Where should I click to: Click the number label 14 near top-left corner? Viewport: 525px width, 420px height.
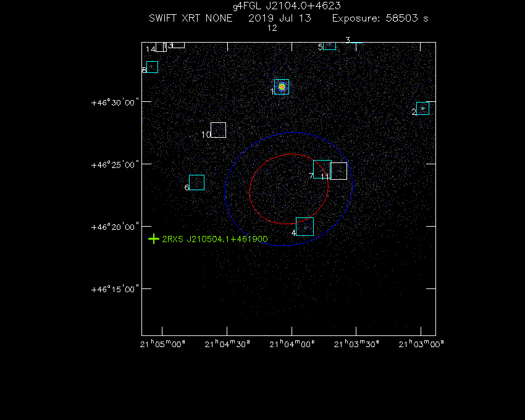[x=151, y=49]
